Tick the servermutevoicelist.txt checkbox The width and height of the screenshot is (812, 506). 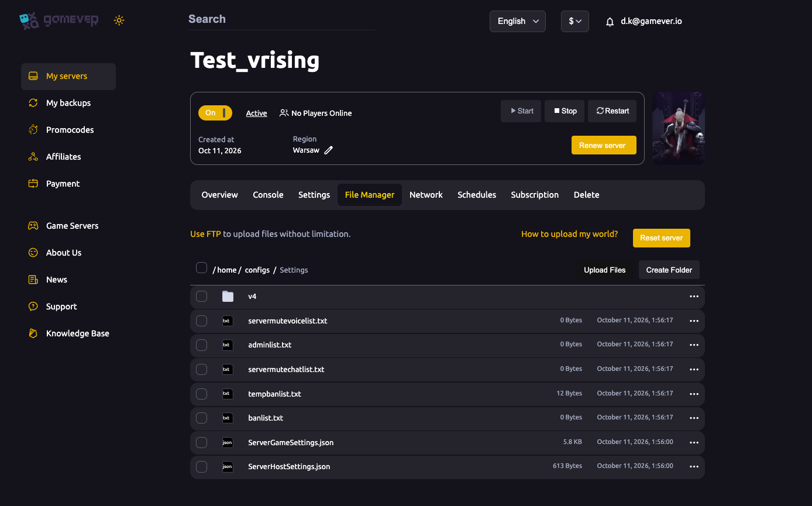[x=201, y=321]
